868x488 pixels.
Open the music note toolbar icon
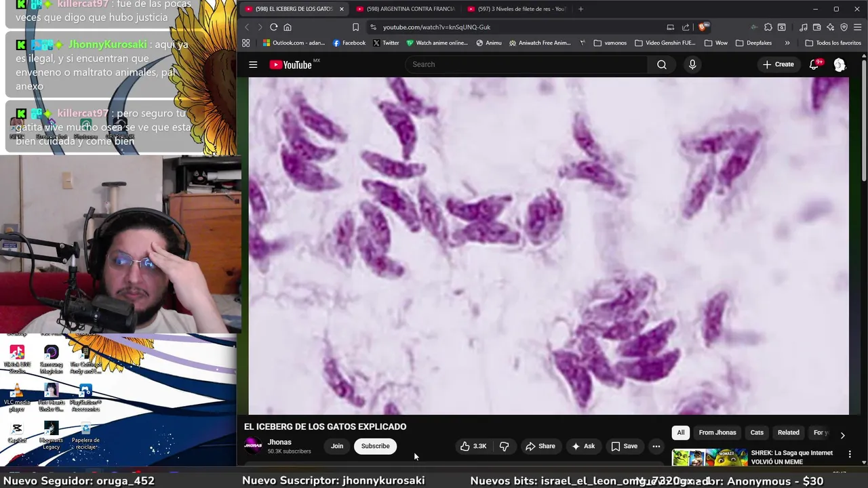(x=804, y=27)
